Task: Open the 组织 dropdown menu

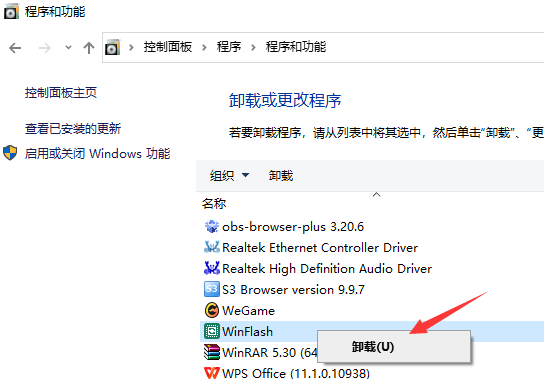Action: 229,176
